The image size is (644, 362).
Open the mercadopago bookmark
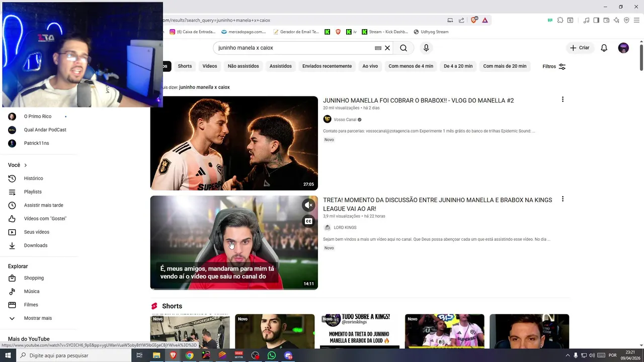(x=244, y=32)
